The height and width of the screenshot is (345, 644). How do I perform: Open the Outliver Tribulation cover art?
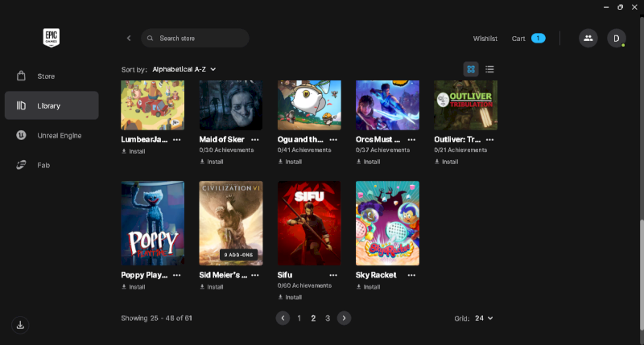(x=466, y=105)
